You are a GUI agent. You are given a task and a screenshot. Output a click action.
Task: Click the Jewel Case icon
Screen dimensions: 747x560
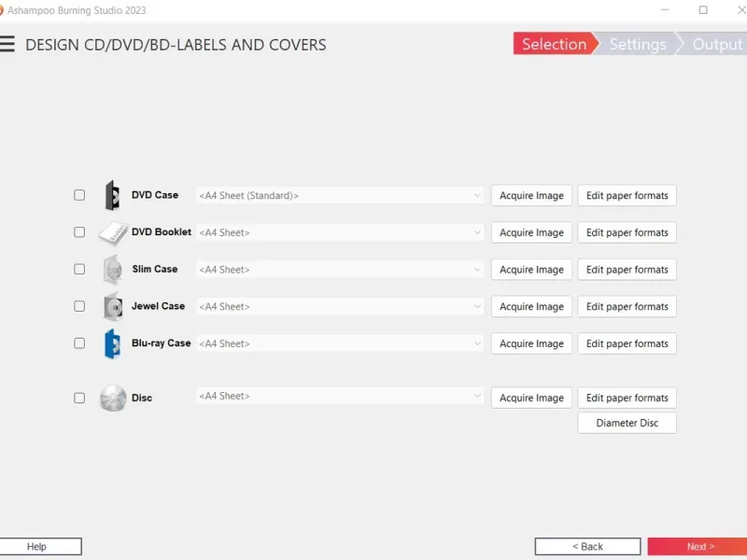[x=113, y=307]
